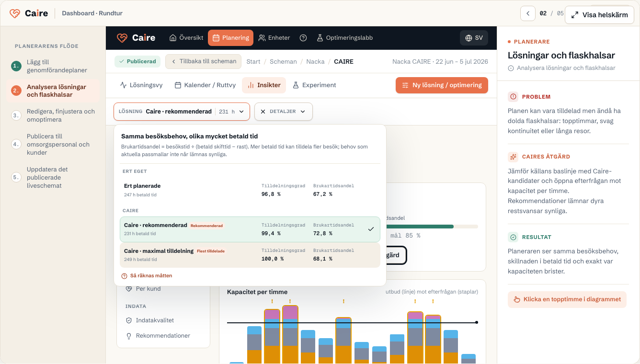This screenshot has height=364, width=640.
Task: Switch to the Kalender / Ruttvy tab
Action: [x=205, y=85]
